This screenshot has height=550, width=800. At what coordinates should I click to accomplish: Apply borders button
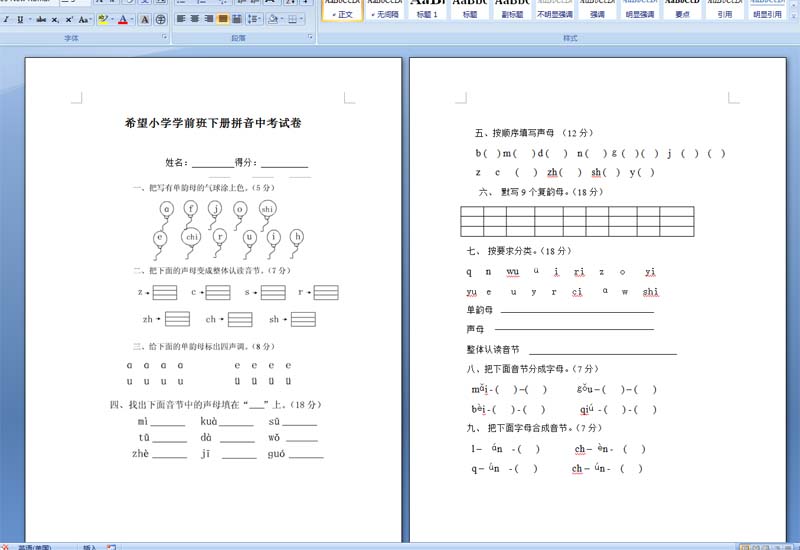coord(292,19)
